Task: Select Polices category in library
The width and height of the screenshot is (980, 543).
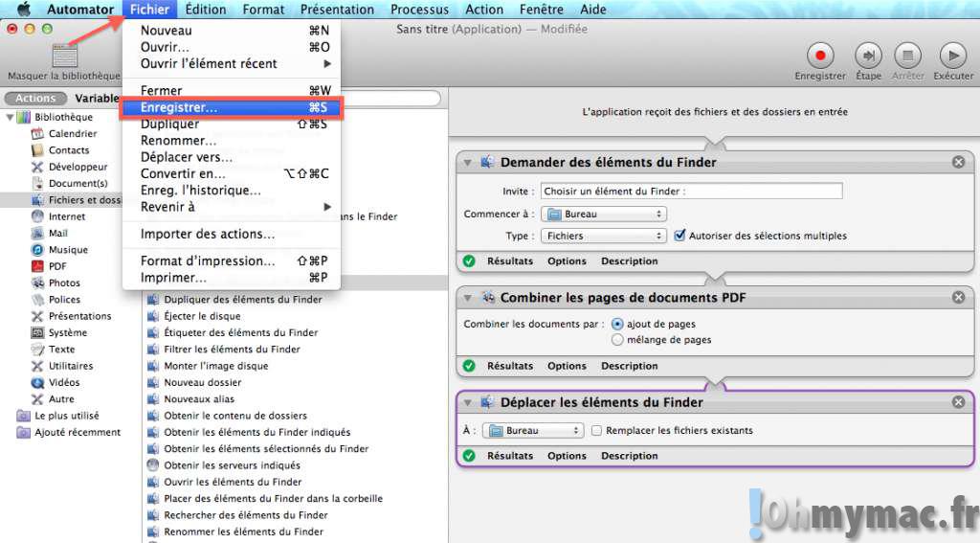Action: click(64, 299)
